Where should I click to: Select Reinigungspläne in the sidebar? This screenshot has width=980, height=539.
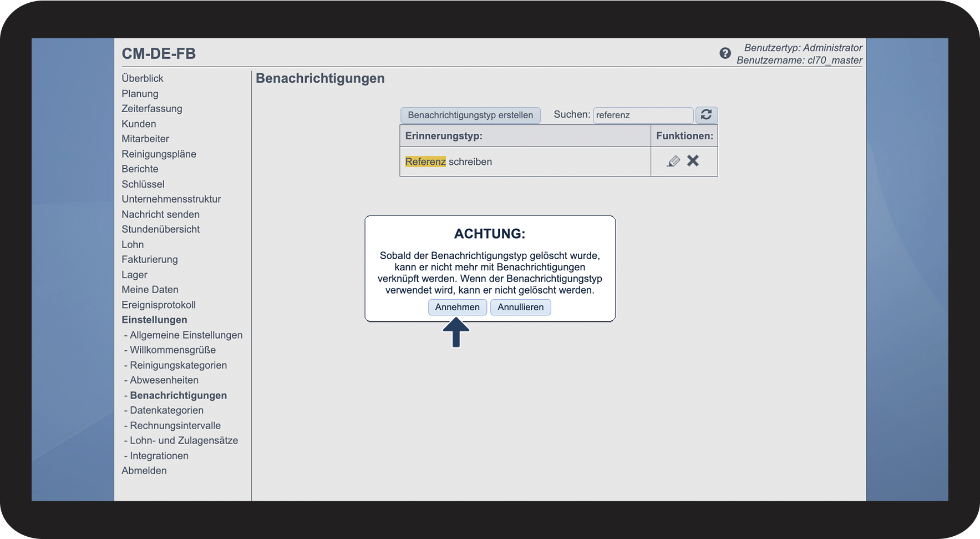pos(159,154)
